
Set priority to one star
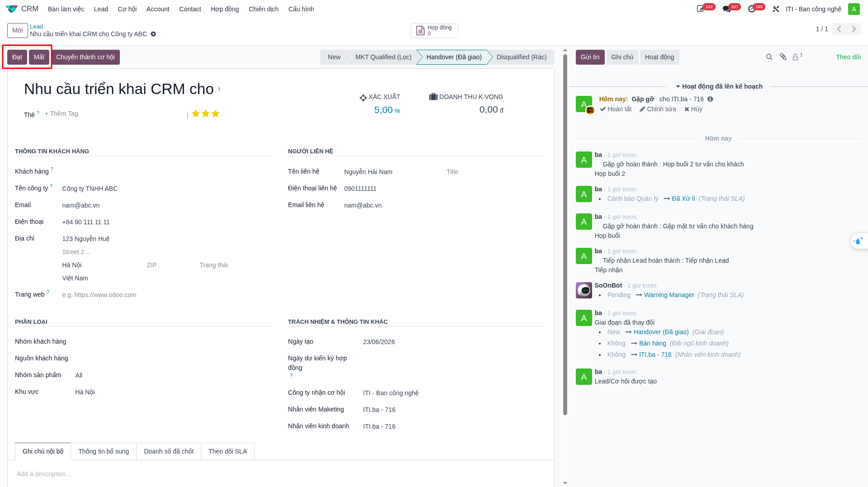(195, 113)
